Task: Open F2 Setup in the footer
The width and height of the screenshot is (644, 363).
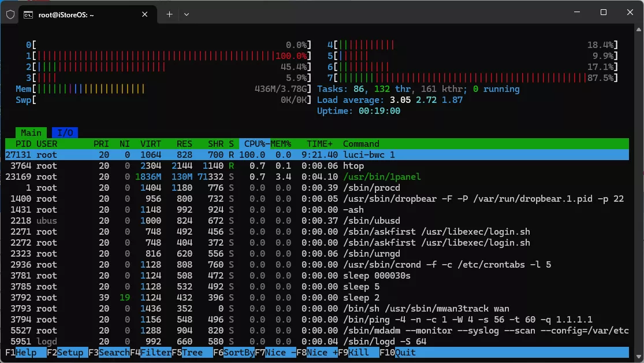Action: coord(69,353)
